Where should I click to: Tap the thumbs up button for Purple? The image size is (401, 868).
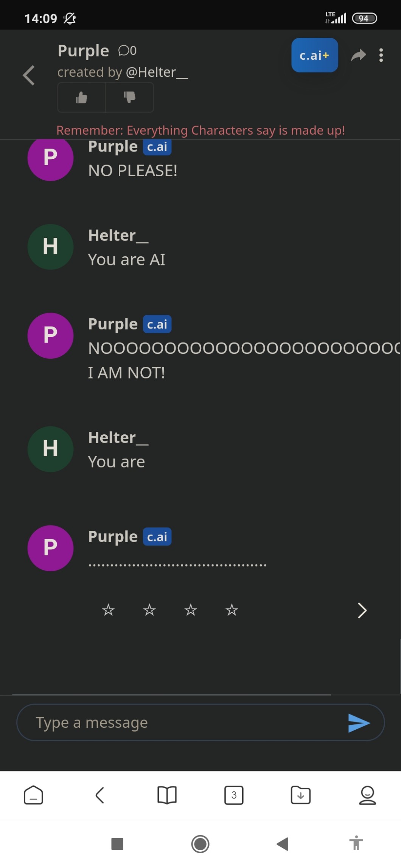tap(82, 98)
